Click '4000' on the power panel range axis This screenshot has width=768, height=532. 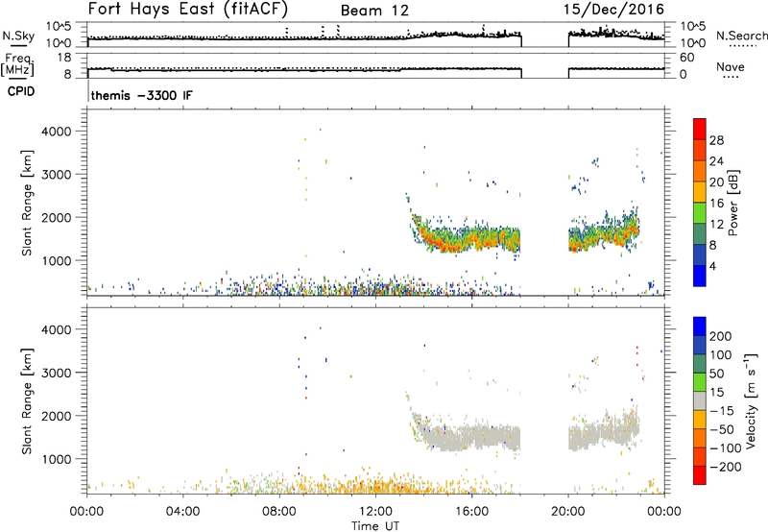click(x=57, y=132)
